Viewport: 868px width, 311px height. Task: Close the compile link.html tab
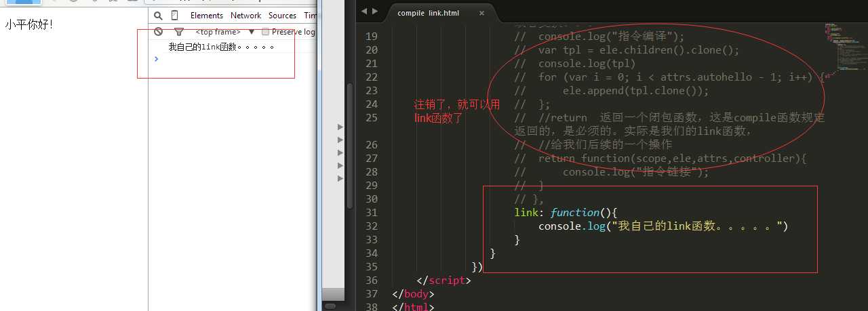482,13
